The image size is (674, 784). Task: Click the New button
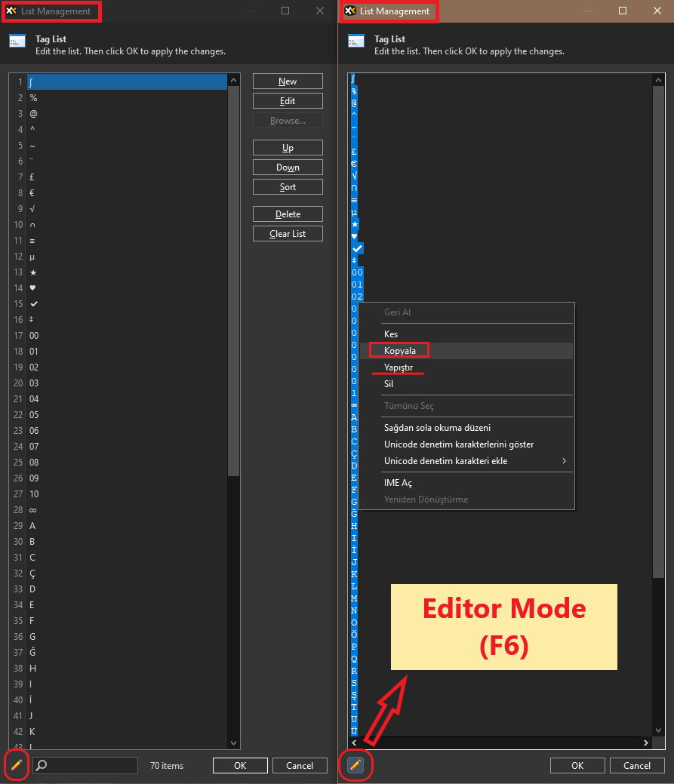pyautogui.click(x=287, y=81)
